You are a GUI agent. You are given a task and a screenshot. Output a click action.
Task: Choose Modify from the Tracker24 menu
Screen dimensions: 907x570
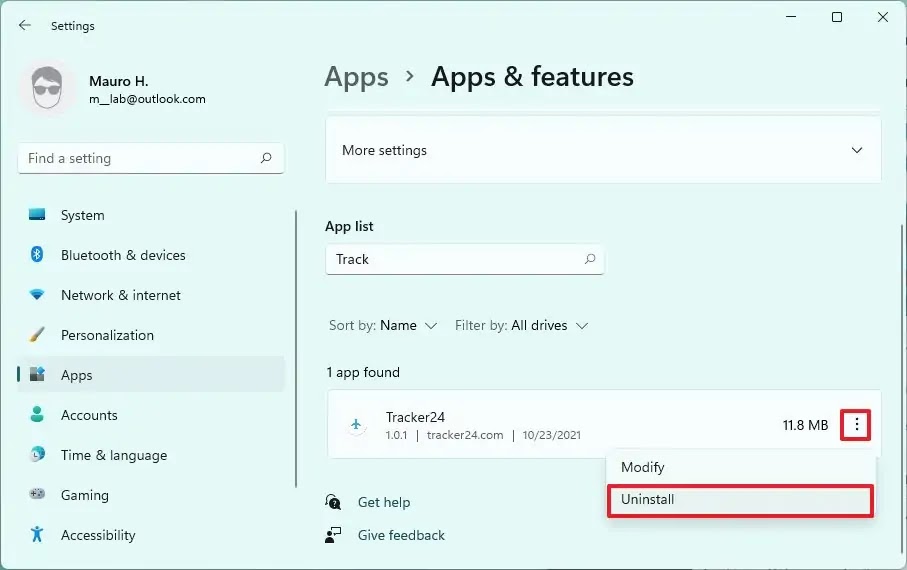tap(740, 467)
